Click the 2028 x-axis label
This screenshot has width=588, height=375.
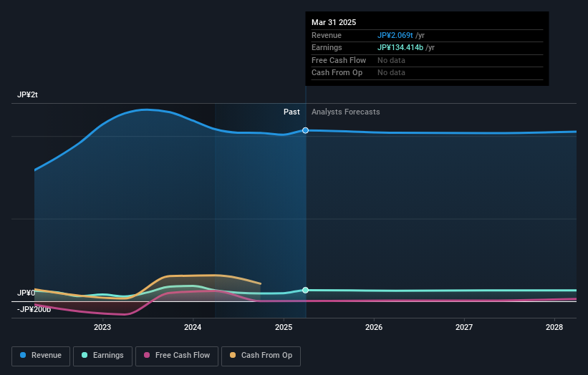(554, 328)
